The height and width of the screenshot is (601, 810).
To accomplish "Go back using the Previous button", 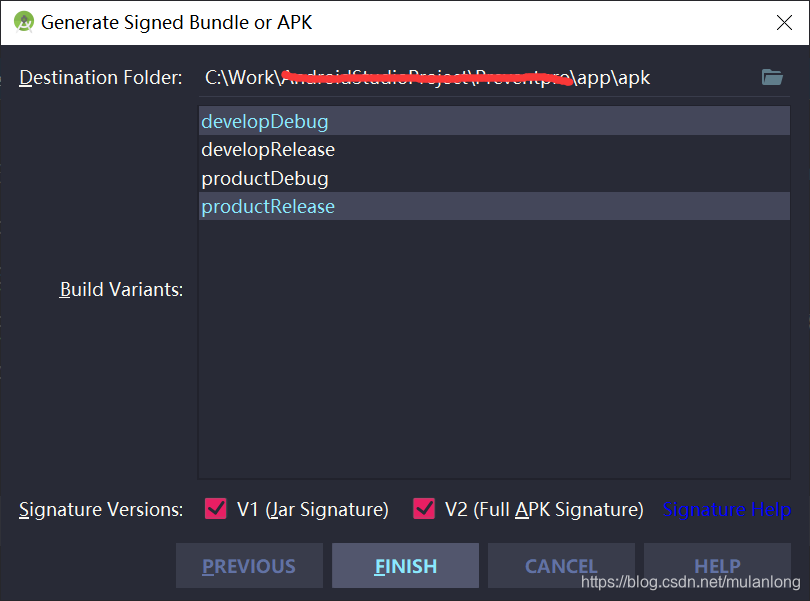I will point(249,565).
